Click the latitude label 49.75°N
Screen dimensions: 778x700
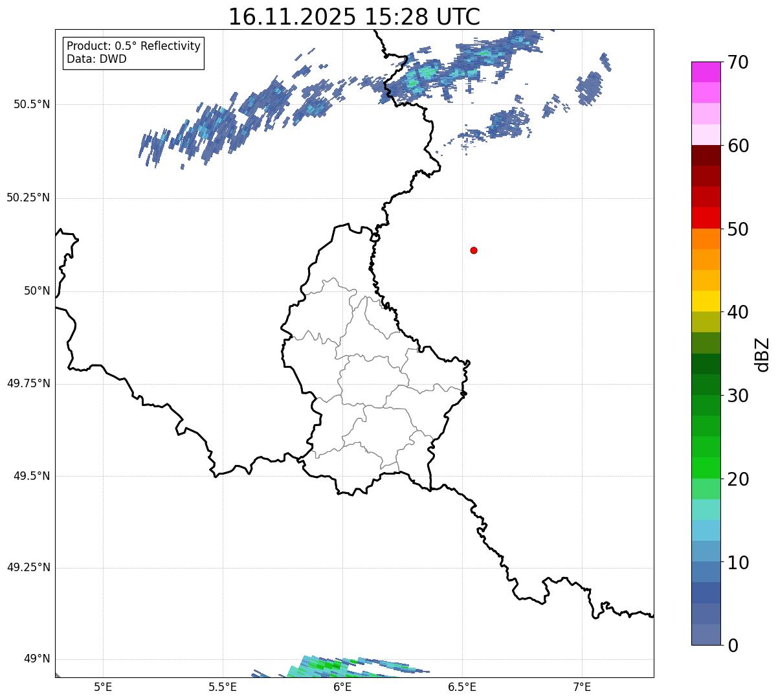point(28,383)
